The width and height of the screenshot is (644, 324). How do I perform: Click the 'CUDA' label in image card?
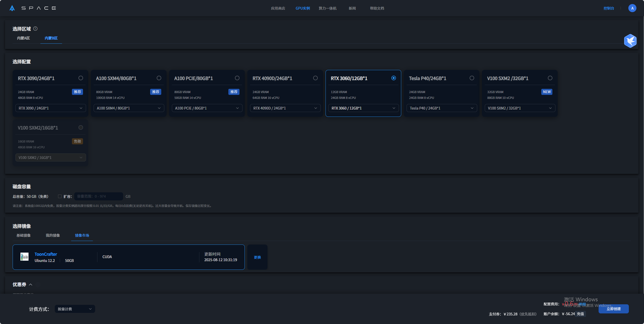[x=107, y=257]
